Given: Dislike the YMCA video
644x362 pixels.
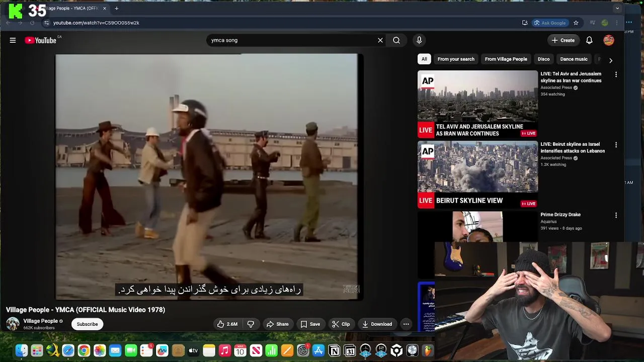Looking at the screenshot, I should coord(251,324).
